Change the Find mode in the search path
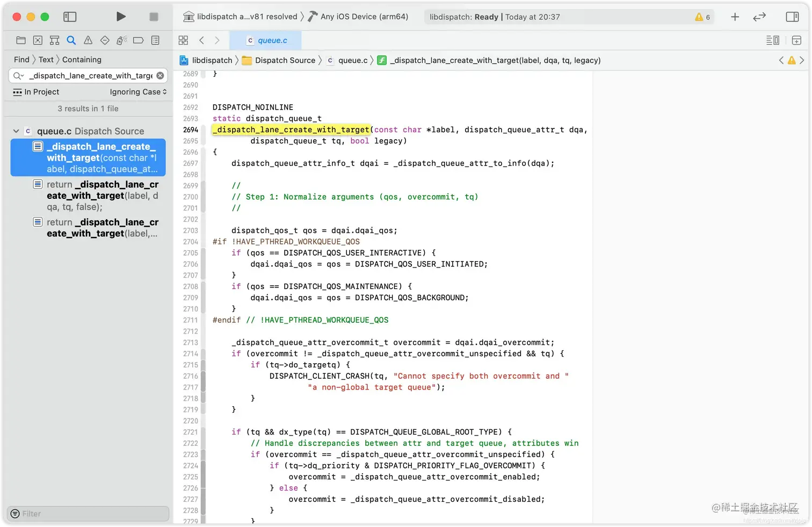Screen dimensions: 812x527 21,60
